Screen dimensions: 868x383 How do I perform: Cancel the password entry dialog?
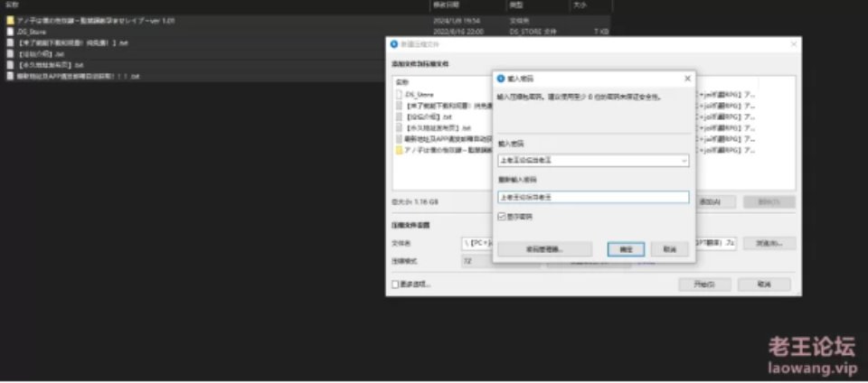[670, 249]
